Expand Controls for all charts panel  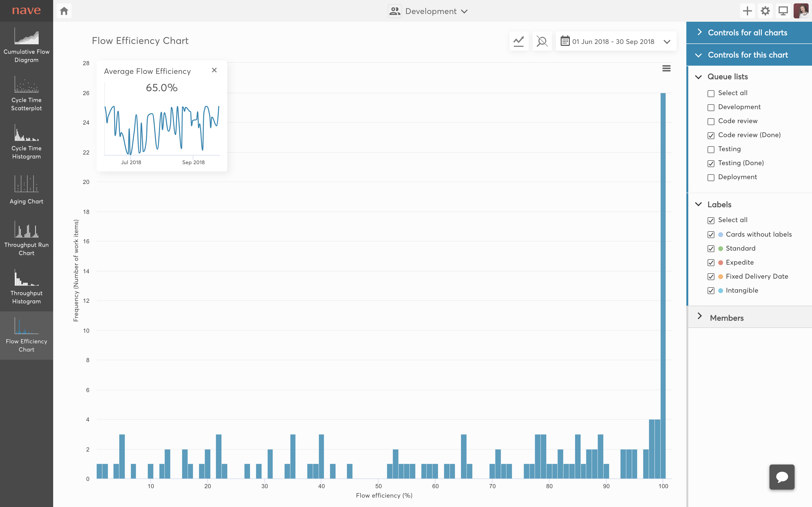pyautogui.click(x=747, y=33)
